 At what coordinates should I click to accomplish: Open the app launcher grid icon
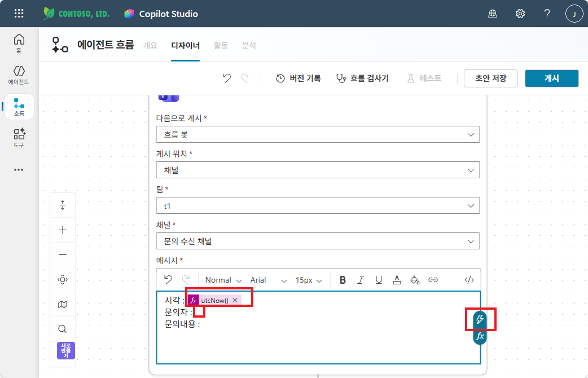pos(19,14)
